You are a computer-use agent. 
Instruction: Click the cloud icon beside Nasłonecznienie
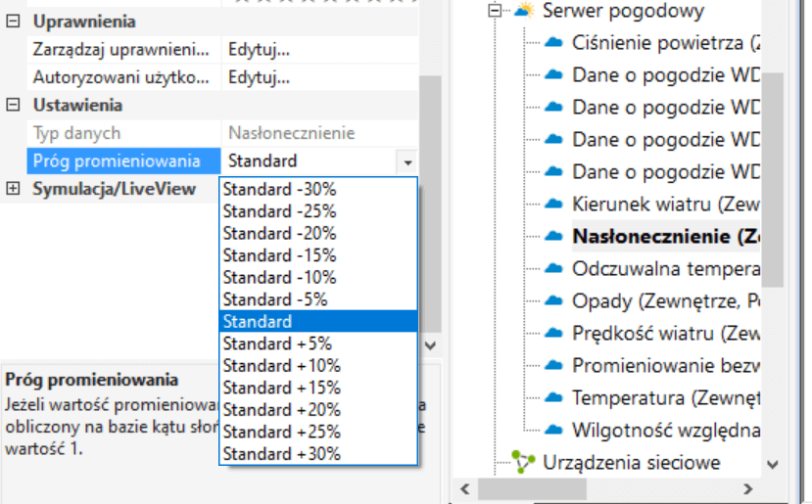(555, 236)
